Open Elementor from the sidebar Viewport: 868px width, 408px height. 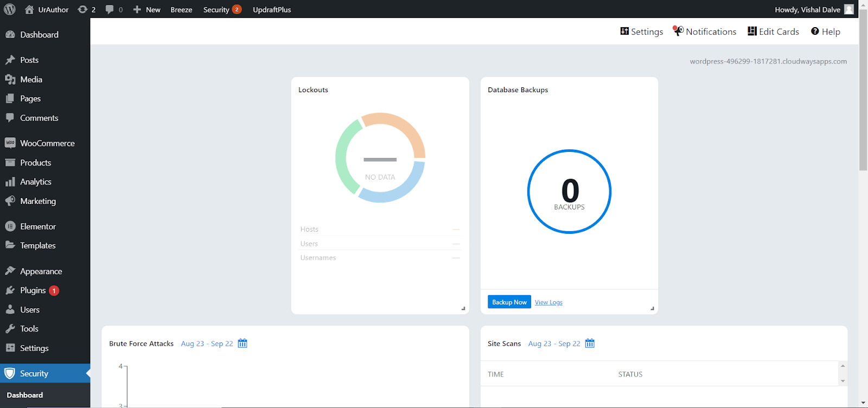coord(37,226)
